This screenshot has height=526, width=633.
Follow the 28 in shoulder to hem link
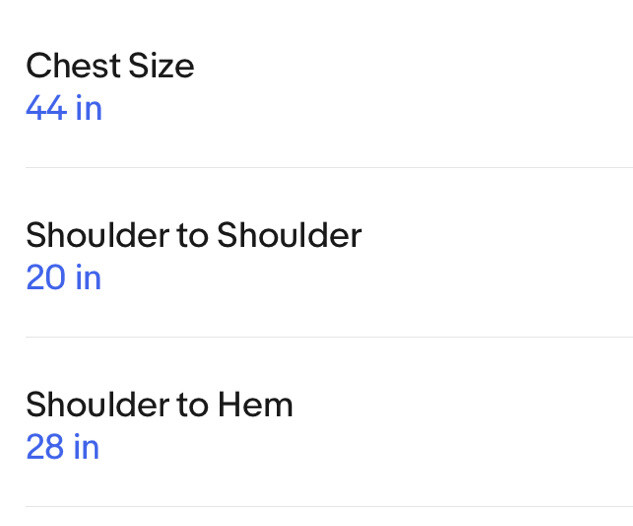click(63, 446)
